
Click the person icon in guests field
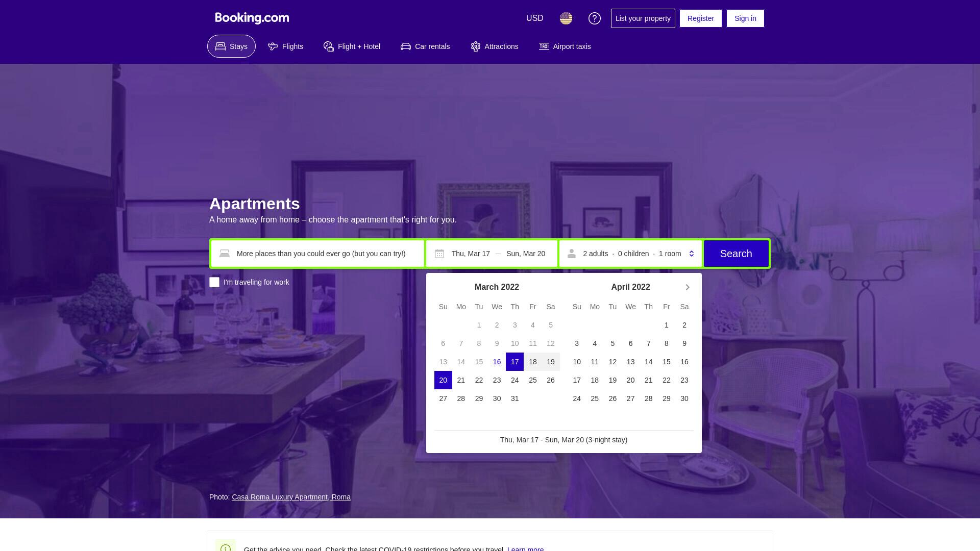point(572,254)
